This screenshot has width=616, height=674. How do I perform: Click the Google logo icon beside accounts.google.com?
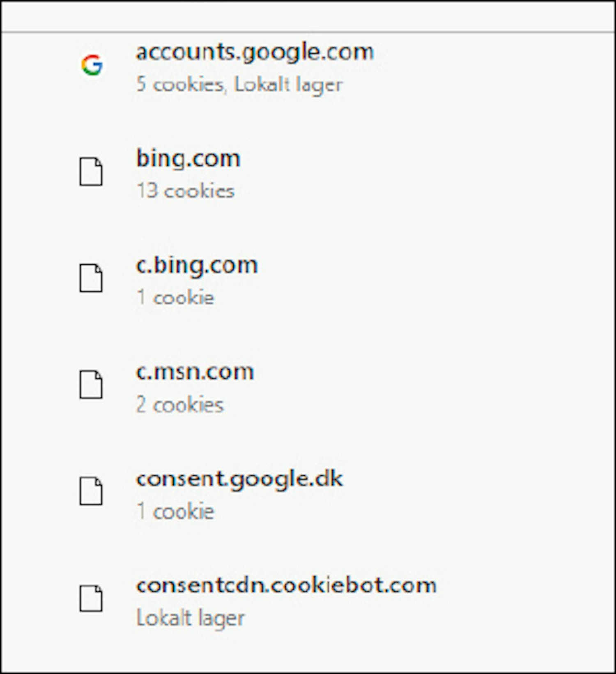(92, 65)
